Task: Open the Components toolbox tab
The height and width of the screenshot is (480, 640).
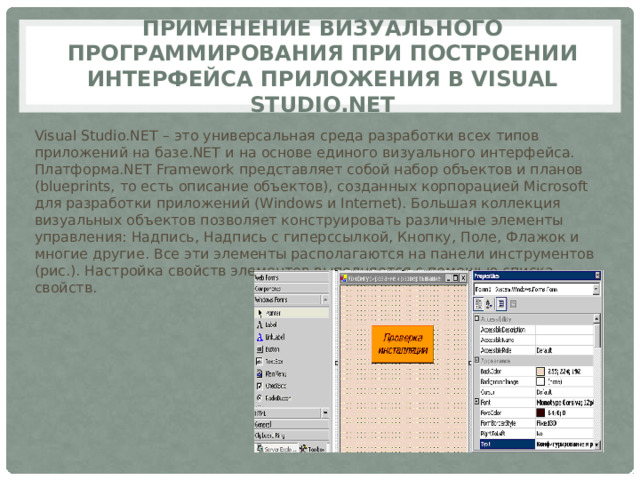Action: pyautogui.click(x=291, y=289)
